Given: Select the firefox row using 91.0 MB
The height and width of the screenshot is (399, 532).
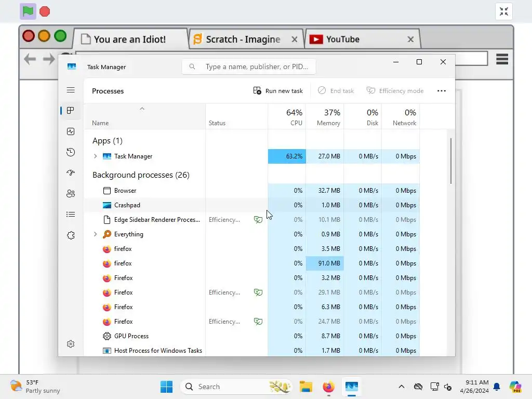Looking at the screenshot, I should pyautogui.click(x=252, y=263).
